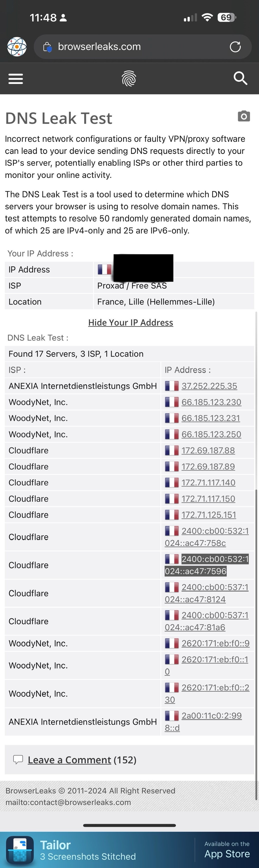The image size is (259, 868).
Task: Tap the browser atom logo icon
Action: (17, 47)
